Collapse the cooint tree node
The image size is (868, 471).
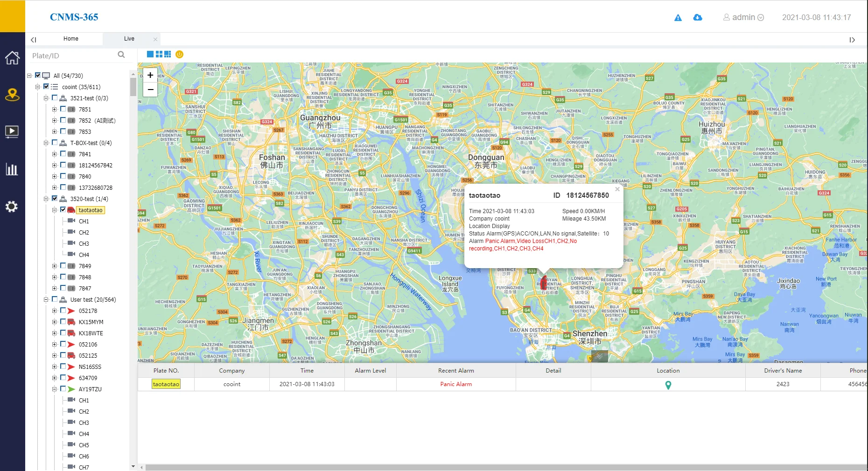point(37,87)
